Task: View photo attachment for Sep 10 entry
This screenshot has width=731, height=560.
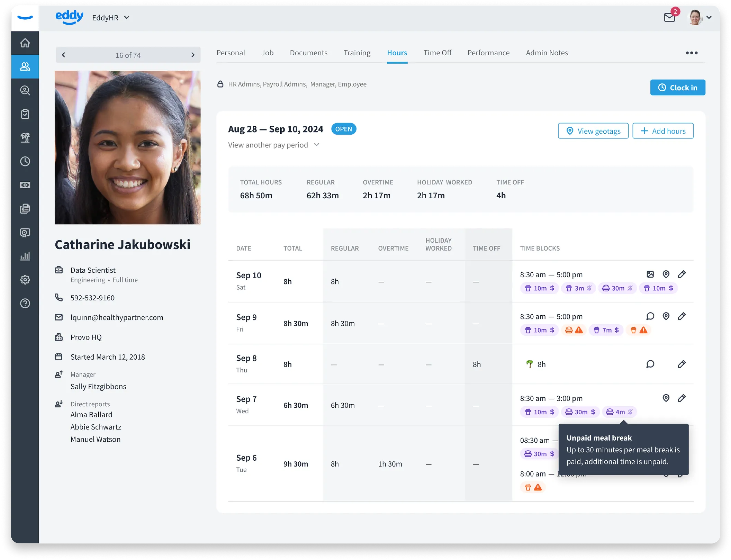Action: [650, 274]
